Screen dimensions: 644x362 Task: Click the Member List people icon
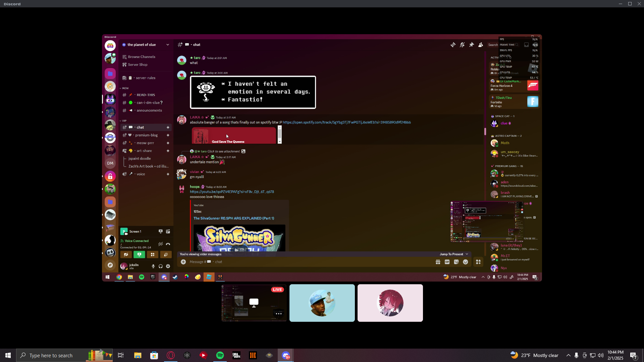[x=481, y=45]
